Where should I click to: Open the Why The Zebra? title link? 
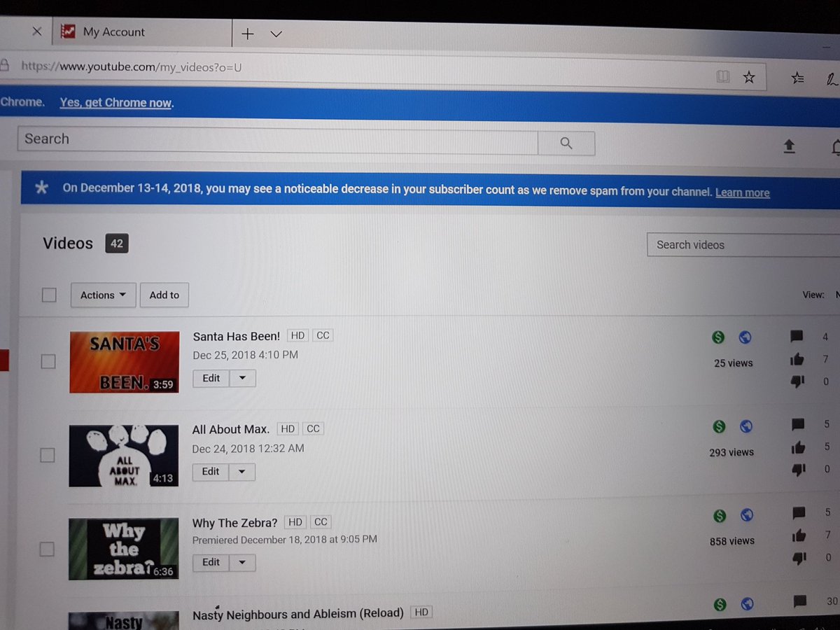tap(235, 523)
